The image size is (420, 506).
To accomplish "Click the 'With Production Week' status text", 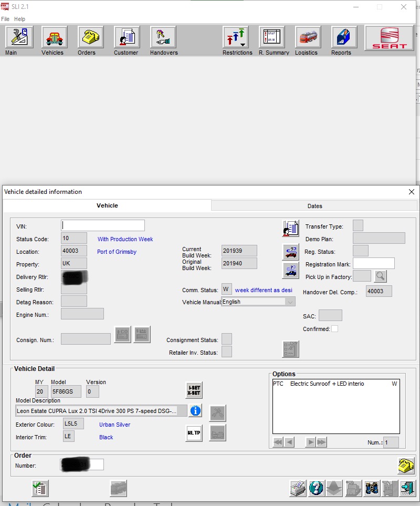I will tap(125, 239).
